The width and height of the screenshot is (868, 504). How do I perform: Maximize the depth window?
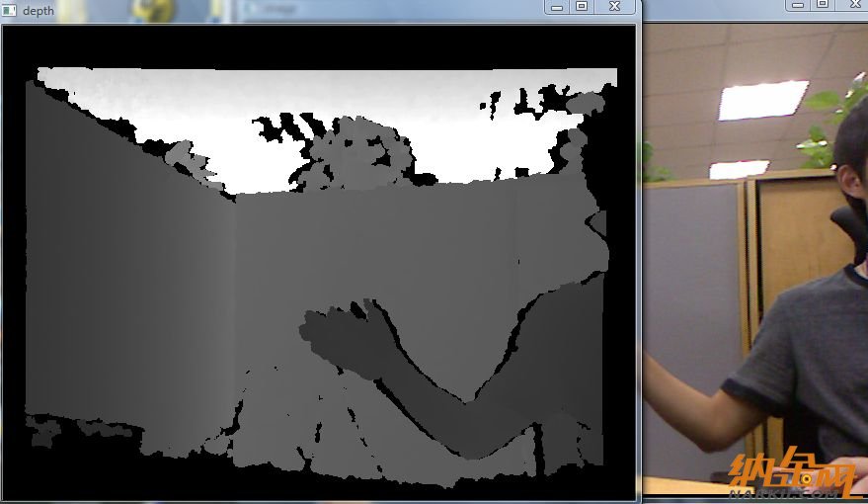pos(582,7)
